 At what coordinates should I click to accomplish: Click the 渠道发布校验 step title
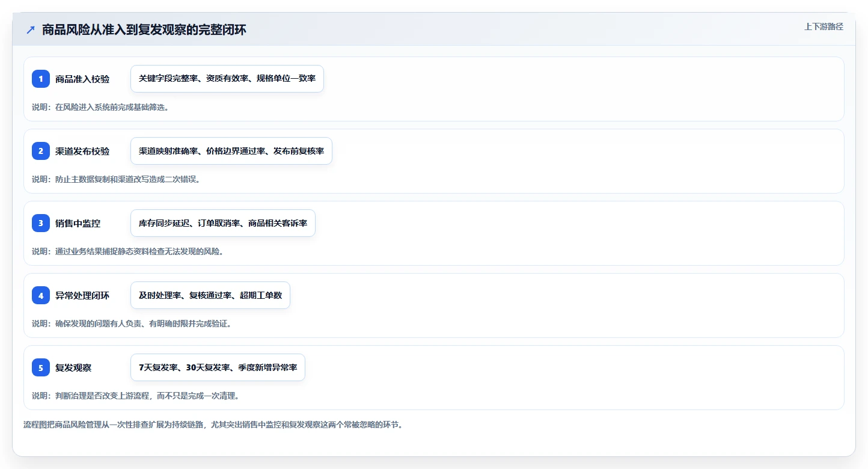tap(82, 151)
